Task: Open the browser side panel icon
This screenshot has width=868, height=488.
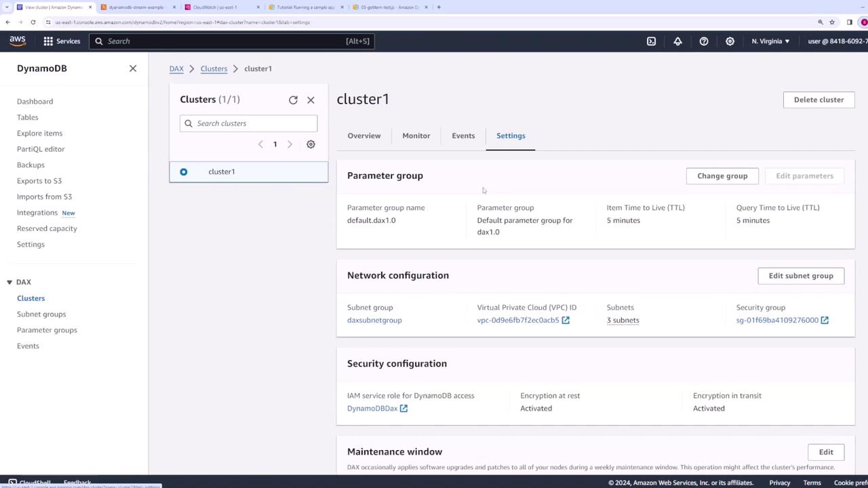Action: [849, 22]
